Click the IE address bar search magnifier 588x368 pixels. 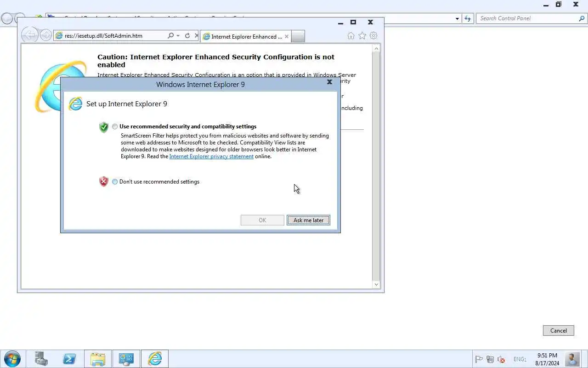pyautogui.click(x=170, y=36)
